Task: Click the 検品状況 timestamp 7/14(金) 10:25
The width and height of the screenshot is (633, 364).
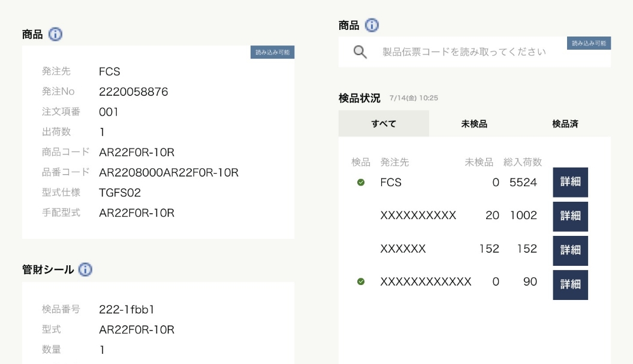Action: tap(414, 98)
